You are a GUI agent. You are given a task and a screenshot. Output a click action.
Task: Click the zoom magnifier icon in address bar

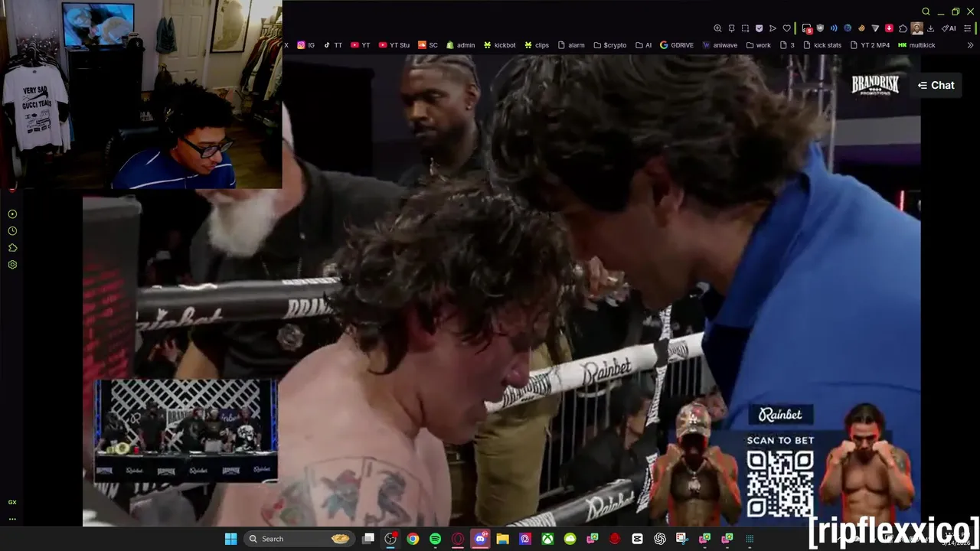point(717,28)
